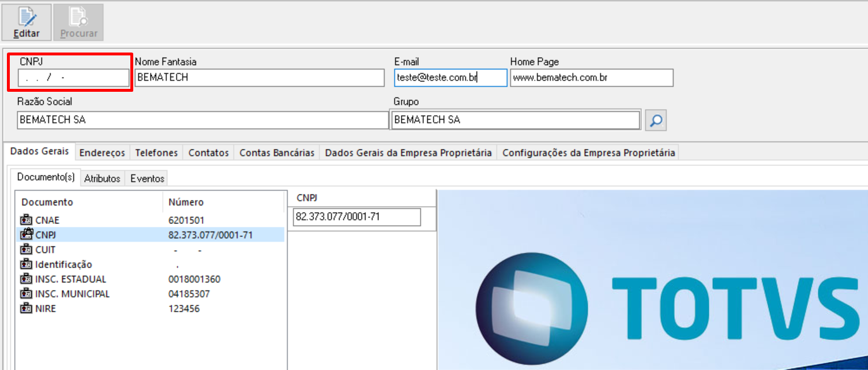Image resolution: width=868 pixels, height=370 pixels.
Task: Click the number 123456
Action: coord(184,309)
